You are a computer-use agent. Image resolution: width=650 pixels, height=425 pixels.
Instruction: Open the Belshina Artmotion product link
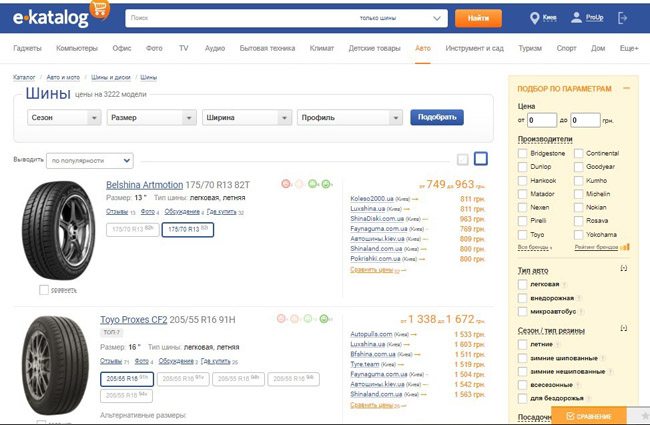pos(144,185)
